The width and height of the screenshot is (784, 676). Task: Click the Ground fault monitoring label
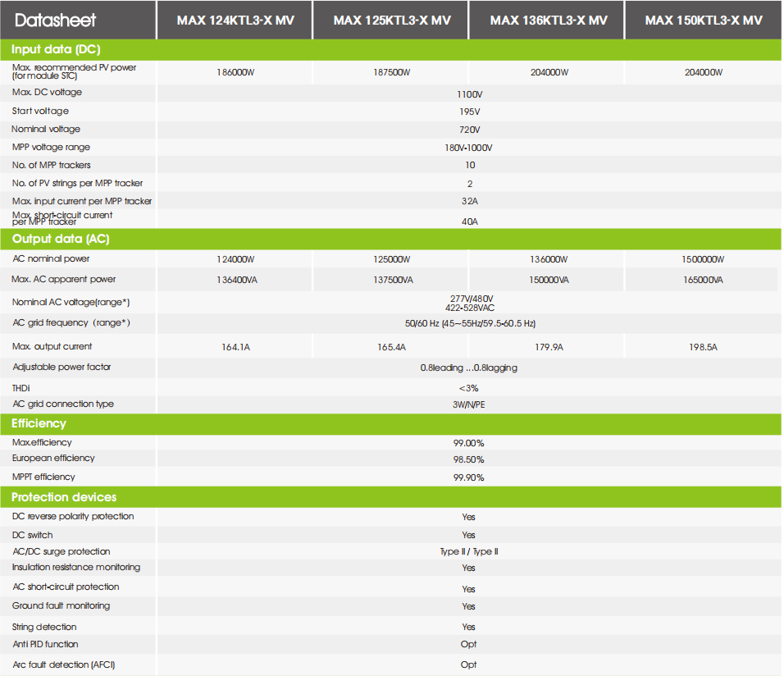[61, 605]
